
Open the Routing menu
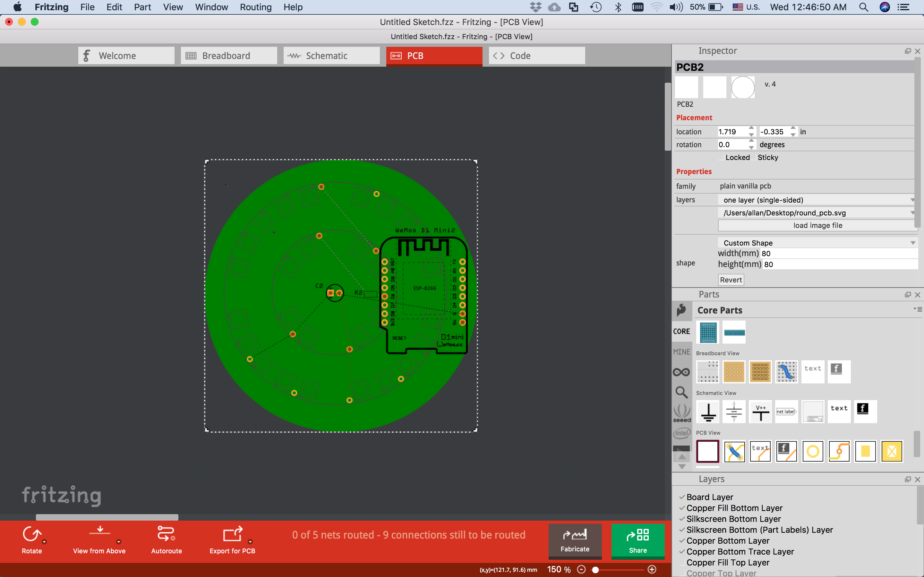click(x=255, y=7)
